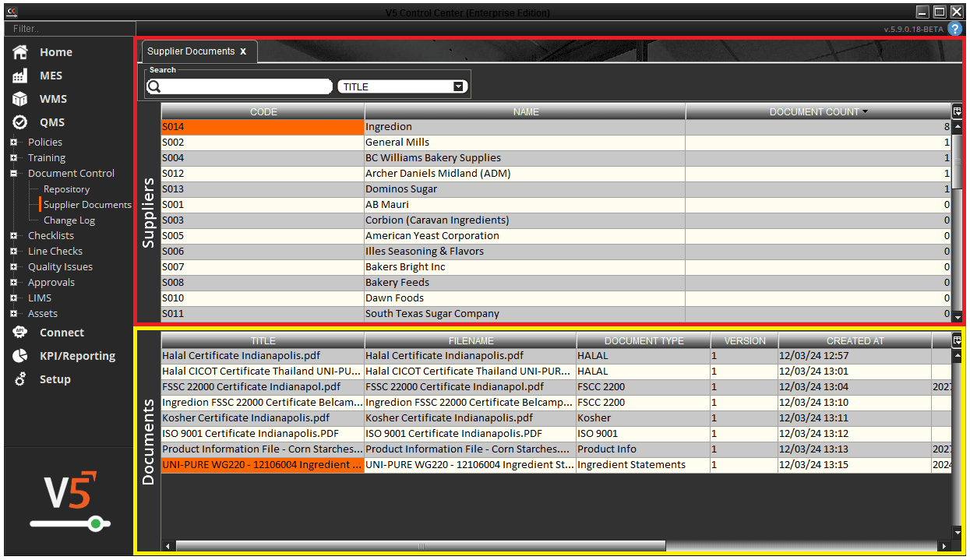Screen dimensions: 970x560
Task: Click the Documents horizontal scrollbar thumb
Action: (421, 546)
